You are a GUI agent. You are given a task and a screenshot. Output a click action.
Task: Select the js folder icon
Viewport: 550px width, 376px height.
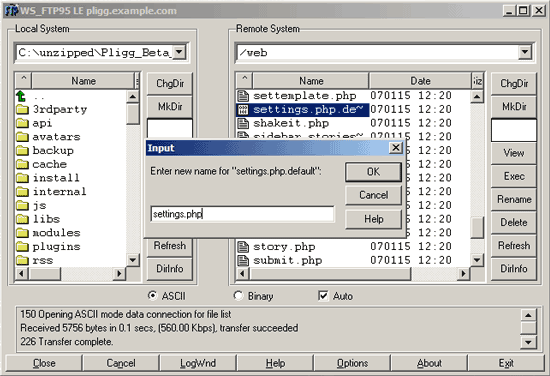[22, 205]
